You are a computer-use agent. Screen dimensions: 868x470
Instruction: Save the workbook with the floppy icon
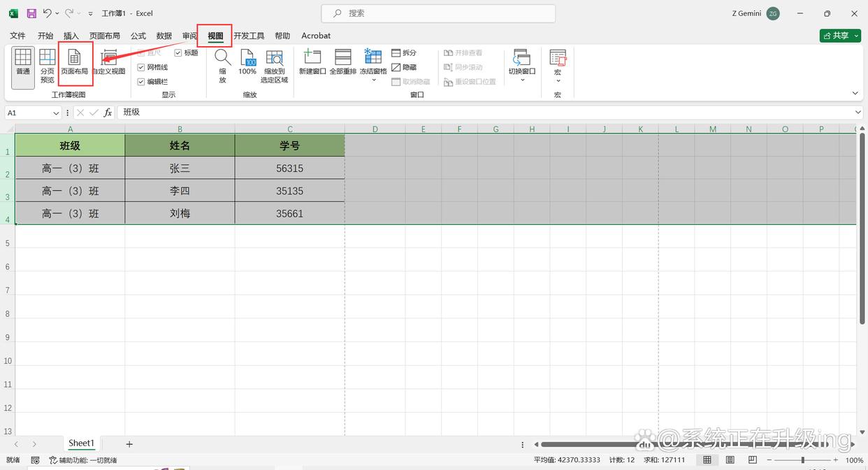click(x=31, y=13)
